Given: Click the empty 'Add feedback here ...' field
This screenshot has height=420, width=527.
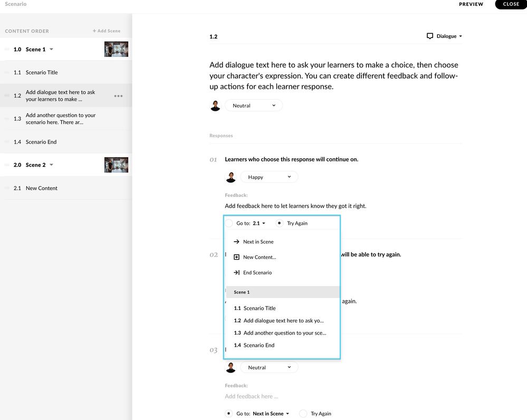Looking at the screenshot, I should (252, 396).
